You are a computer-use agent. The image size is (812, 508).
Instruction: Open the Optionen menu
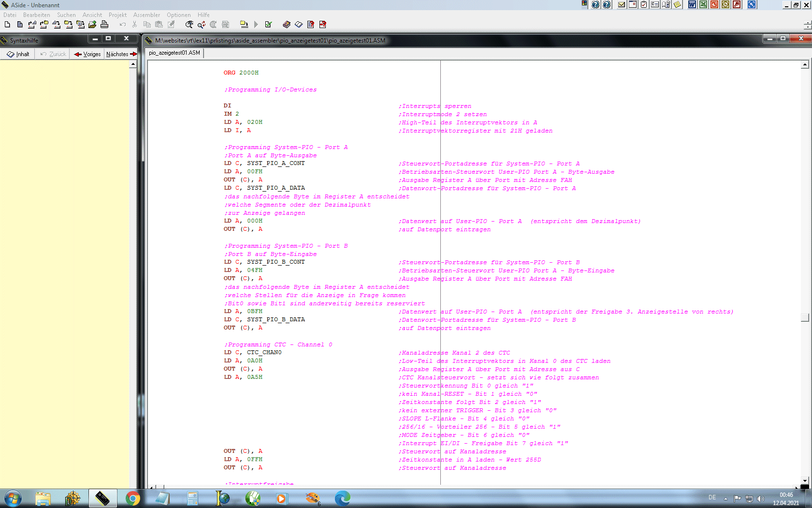[179, 15]
